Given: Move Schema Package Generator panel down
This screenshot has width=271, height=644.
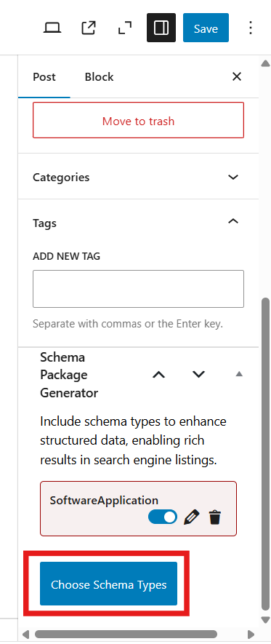Looking at the screenshot, I should point(198,374).
